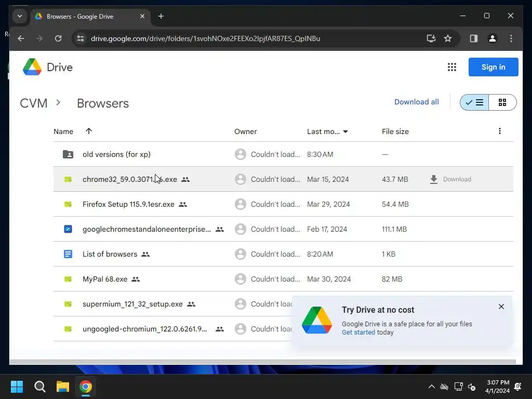This screenshot has height=399, width=532.
Task: Select old versions (for xp) folder
Action: [x=116, y=154]
